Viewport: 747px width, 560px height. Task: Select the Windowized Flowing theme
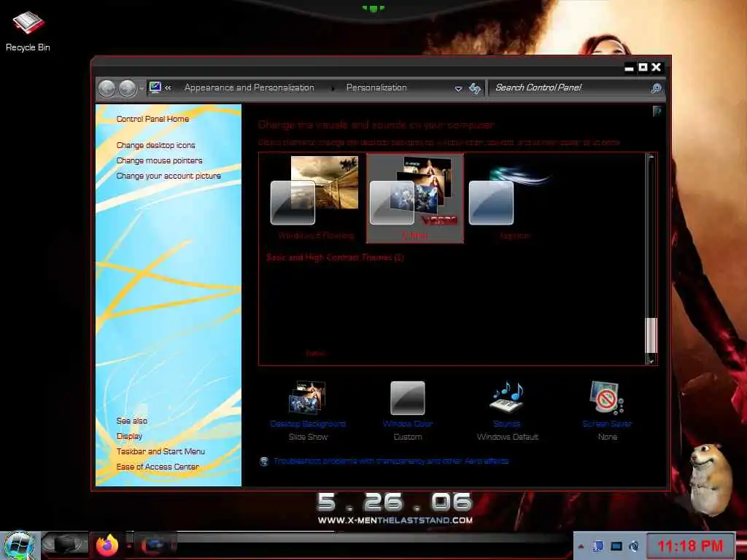315,198
